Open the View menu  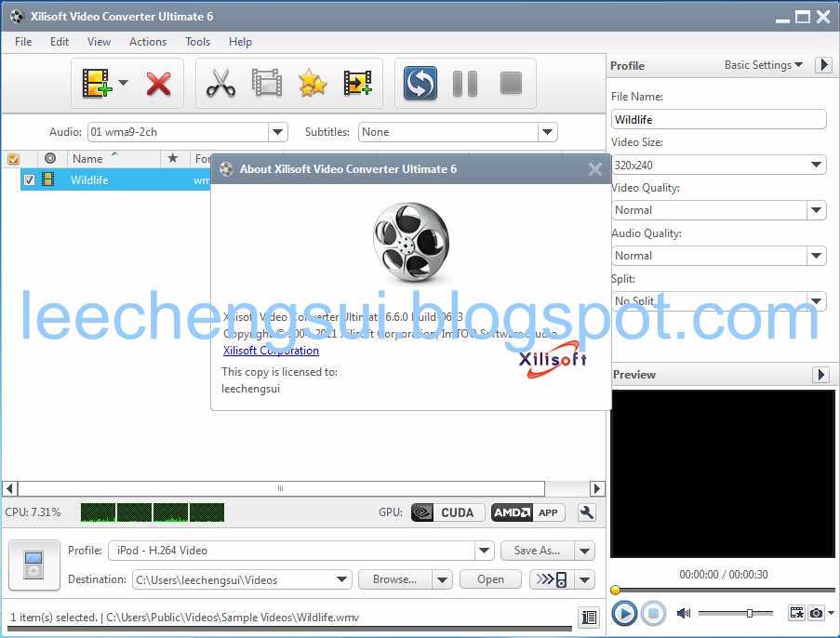(100, 42)
